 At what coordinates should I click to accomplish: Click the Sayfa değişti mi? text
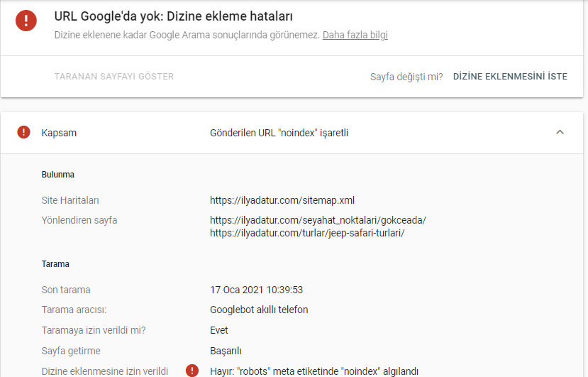[x=406, y=77]
